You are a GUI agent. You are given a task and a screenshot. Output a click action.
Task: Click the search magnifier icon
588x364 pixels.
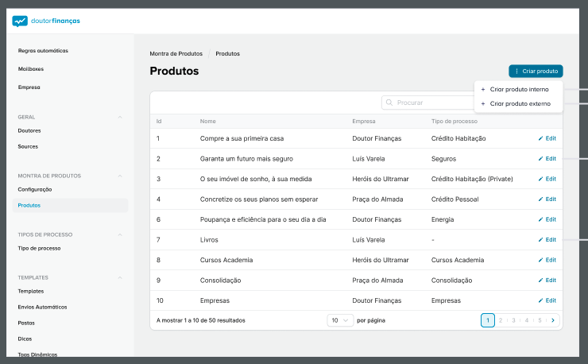pyautogui.click(x=389, y=103)
